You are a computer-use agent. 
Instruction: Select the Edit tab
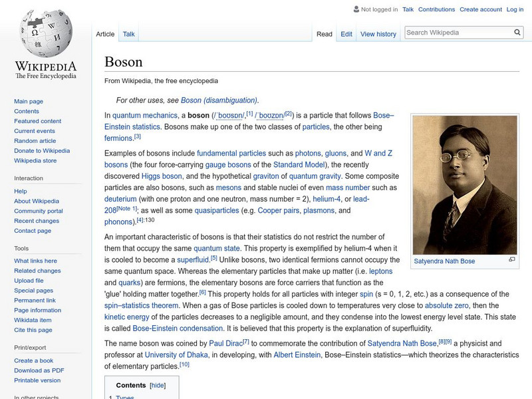tap(346, 34)
